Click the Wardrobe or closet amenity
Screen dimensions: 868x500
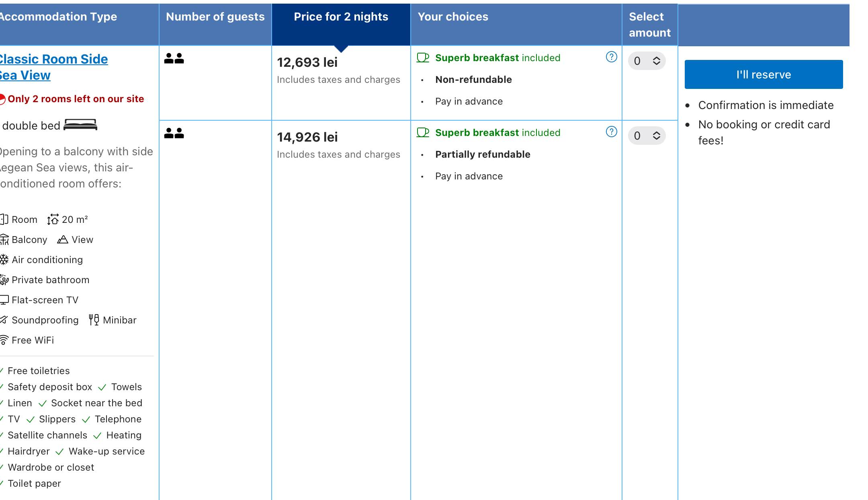tap(51, 467)
